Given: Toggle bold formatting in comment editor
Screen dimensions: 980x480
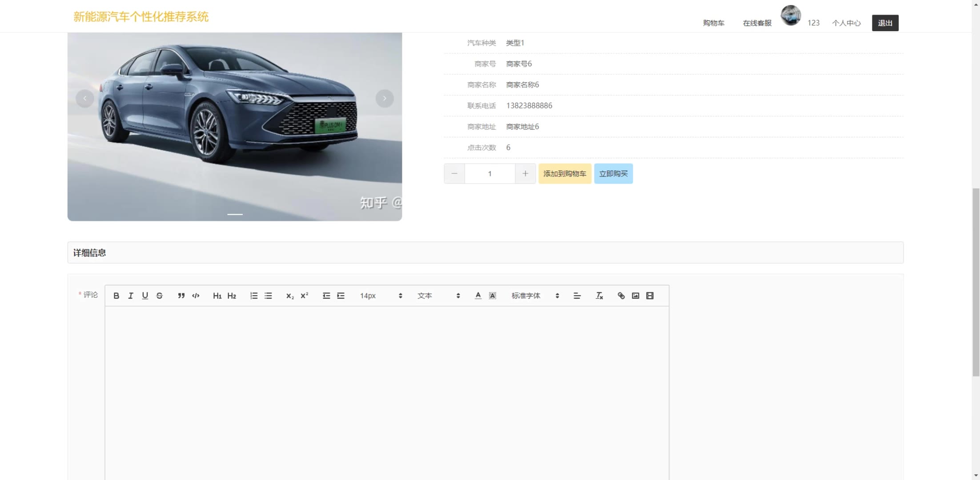Looking at the screenshot, I should [116, 296].
